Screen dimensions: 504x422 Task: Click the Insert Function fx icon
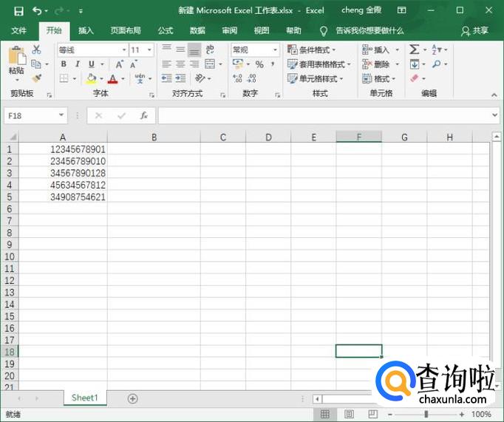143,115
